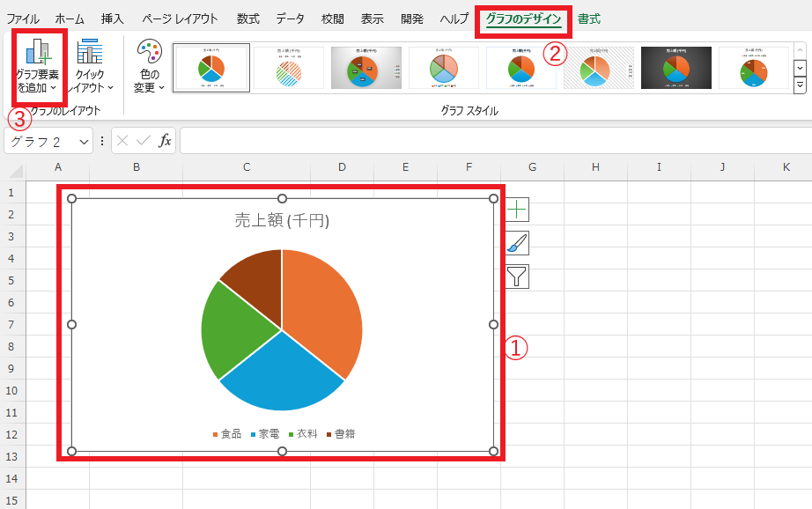Switch to the ヘルプ tab

pos(454,19)
